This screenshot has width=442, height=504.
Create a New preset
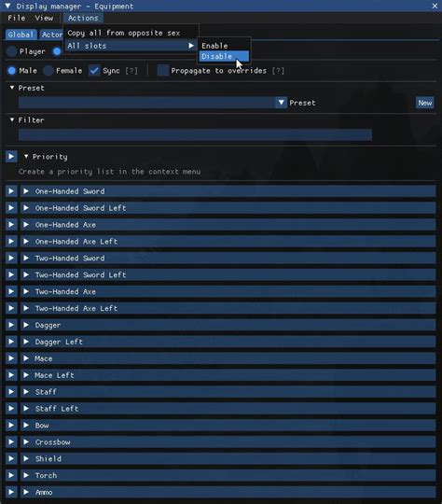[x=425, y=103]
